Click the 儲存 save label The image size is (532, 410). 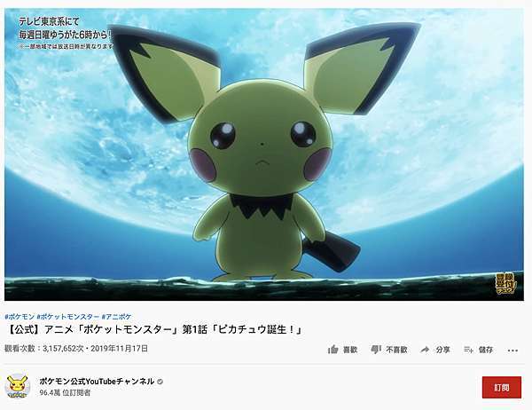pyautogui.click(x=486, y=350)
